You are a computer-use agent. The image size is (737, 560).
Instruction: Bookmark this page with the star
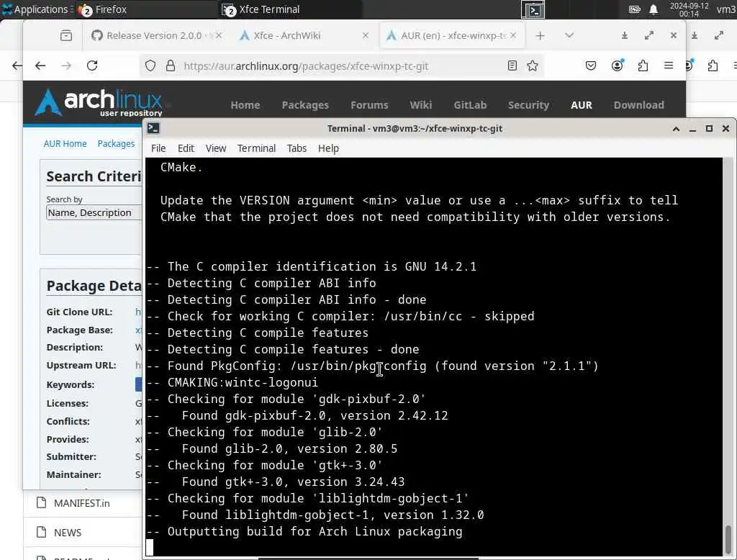532,66
